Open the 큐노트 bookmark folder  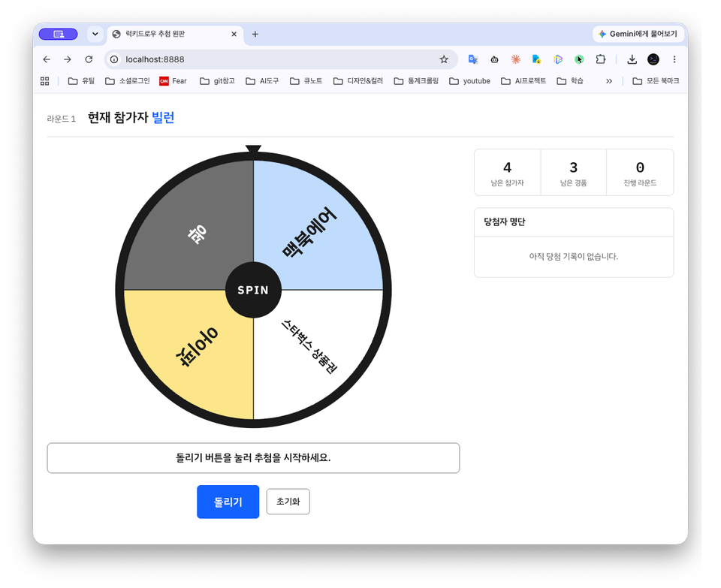pyautogui.click(x=306, y=81)
